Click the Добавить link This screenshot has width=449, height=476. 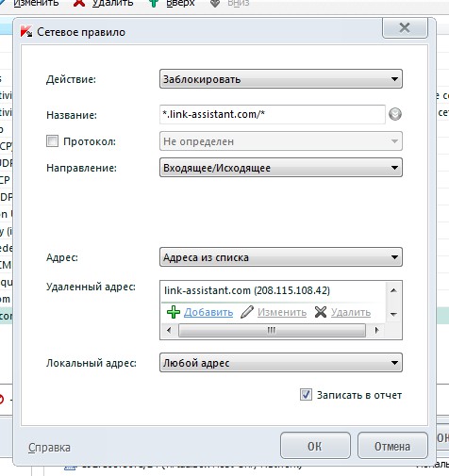(208, 312)
